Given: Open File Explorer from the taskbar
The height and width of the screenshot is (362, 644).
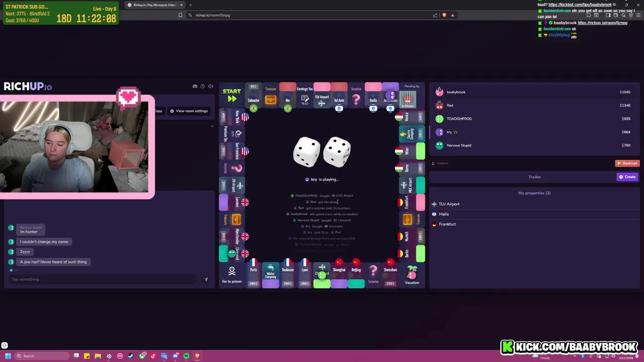Looking at the screenshot, I should [98, 356].
